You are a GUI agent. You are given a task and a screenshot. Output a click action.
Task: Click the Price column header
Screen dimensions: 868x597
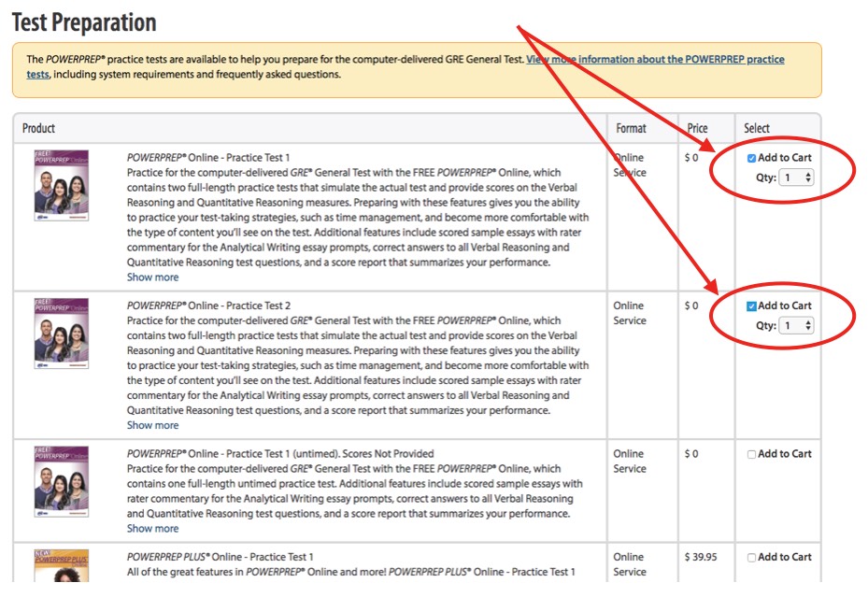(x=697, y=129)
